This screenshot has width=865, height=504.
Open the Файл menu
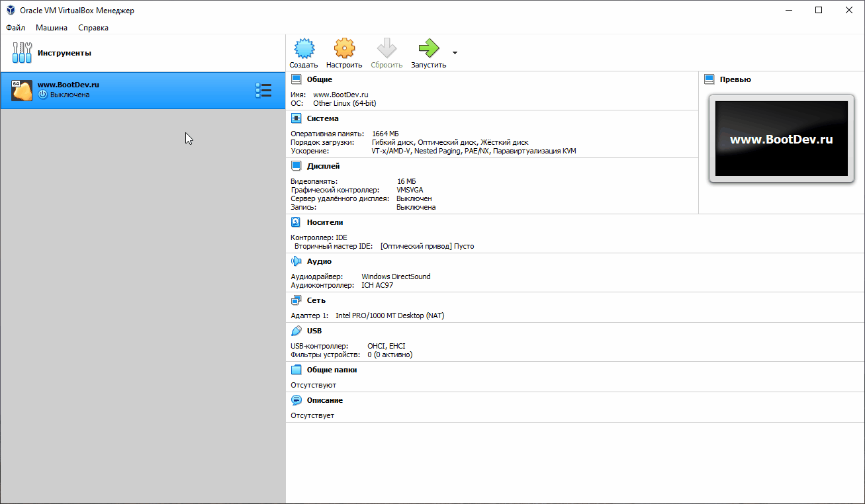16,28
